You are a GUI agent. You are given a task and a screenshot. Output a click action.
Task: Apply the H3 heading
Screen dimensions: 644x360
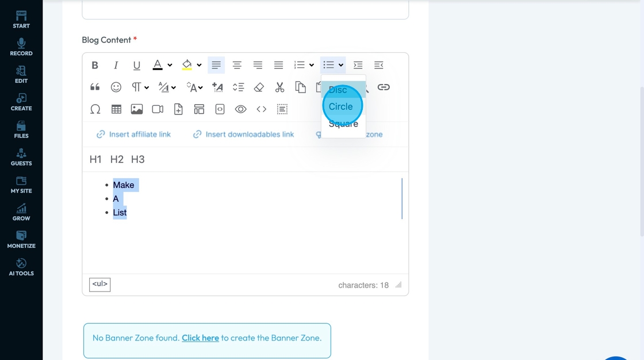point(137,159)
